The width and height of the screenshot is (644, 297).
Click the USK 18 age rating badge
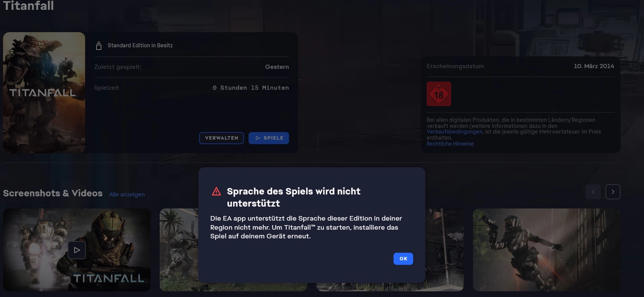pyautogui.click(x=439, y=94)
